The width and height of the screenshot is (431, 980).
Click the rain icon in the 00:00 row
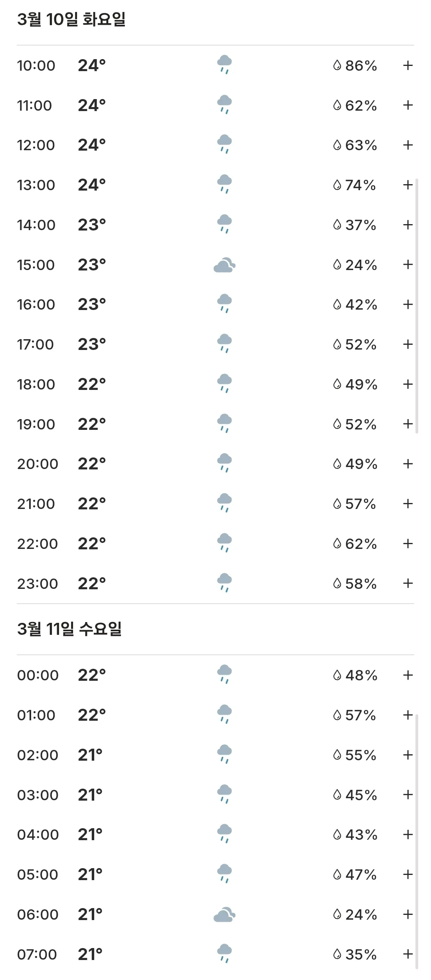point(224,674)
